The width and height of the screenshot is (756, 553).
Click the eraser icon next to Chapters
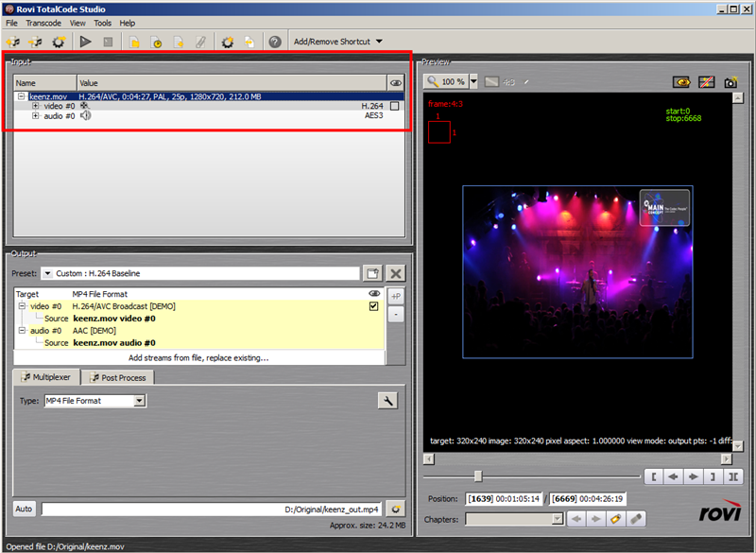[x=636, y=519]
